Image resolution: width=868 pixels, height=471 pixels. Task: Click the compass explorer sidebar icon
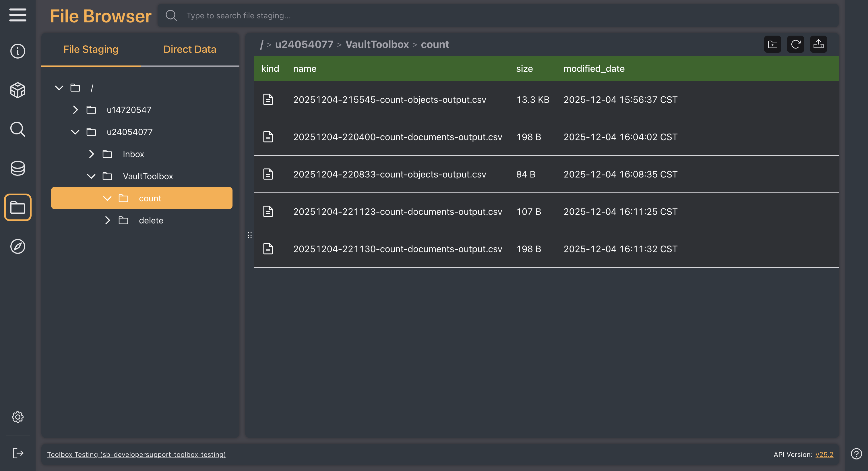(x=18, y=246)
